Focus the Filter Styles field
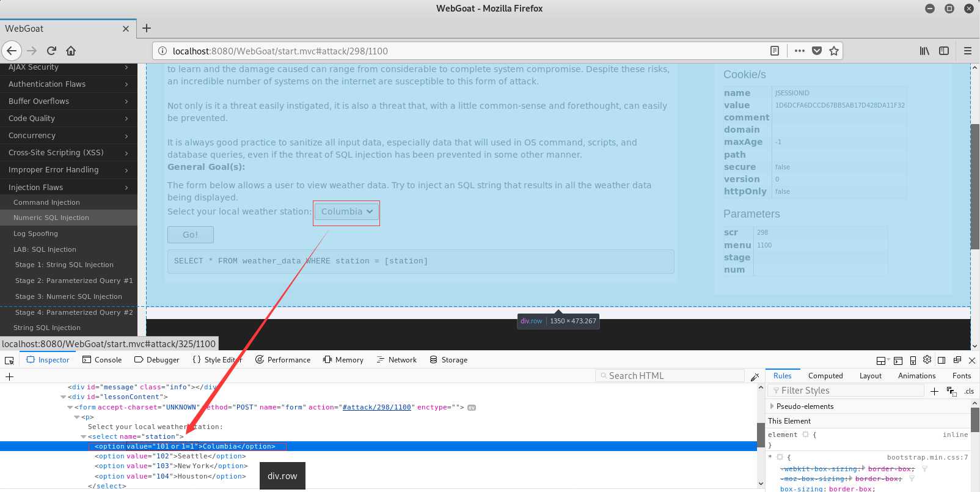Viewport: 980px width, 492px height. (846, 391)
